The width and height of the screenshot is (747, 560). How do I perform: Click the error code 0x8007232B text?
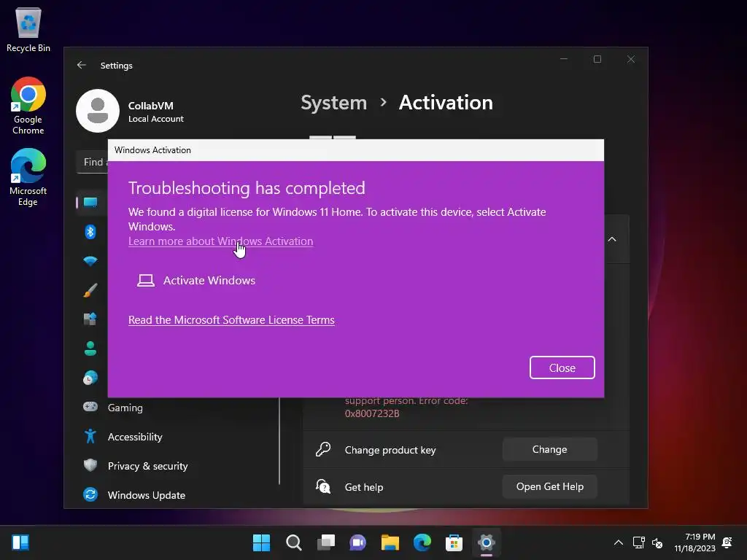click(372, 413)
